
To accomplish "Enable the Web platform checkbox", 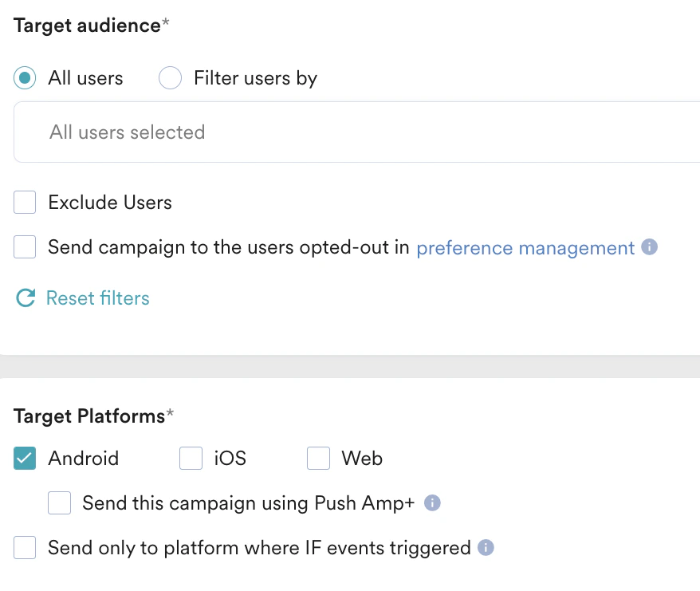I will 318,458.
